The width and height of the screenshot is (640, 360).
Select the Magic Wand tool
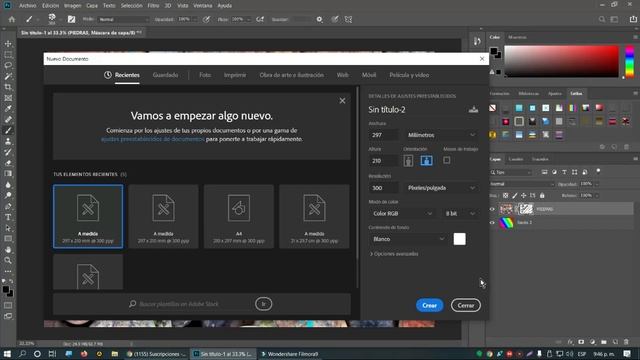pyautogui.click(x=8, y=76)
